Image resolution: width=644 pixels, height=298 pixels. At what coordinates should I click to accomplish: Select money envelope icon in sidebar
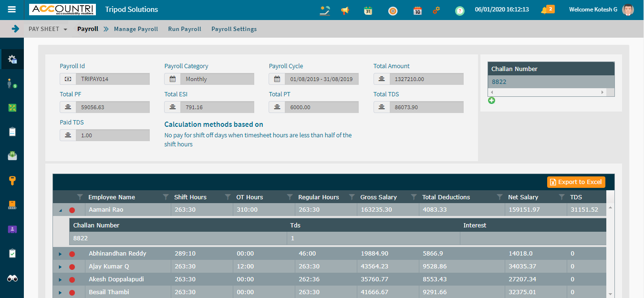12,155
